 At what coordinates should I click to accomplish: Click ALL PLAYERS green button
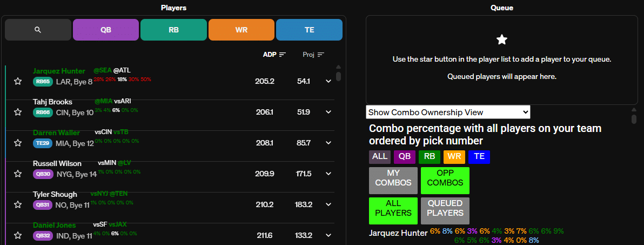[393, 211]
